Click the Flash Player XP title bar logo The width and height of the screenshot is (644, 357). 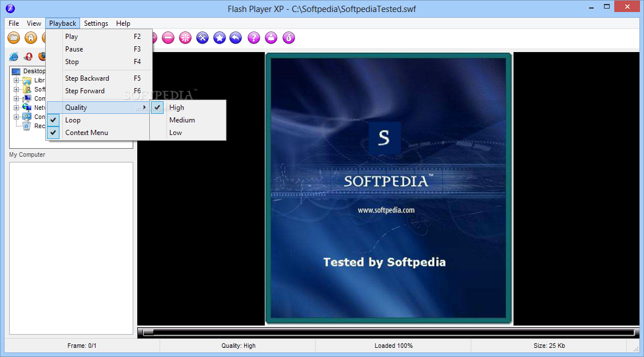(10, 8)
